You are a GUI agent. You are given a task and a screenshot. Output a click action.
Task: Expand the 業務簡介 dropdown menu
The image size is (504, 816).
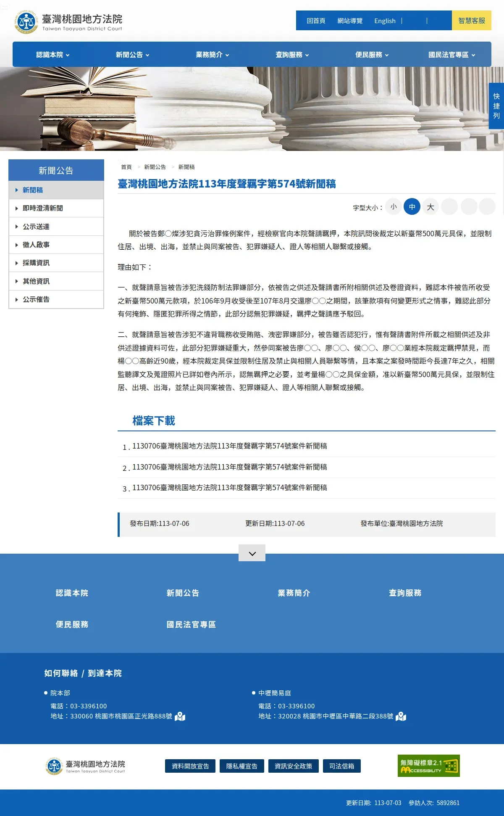[212, 55]
